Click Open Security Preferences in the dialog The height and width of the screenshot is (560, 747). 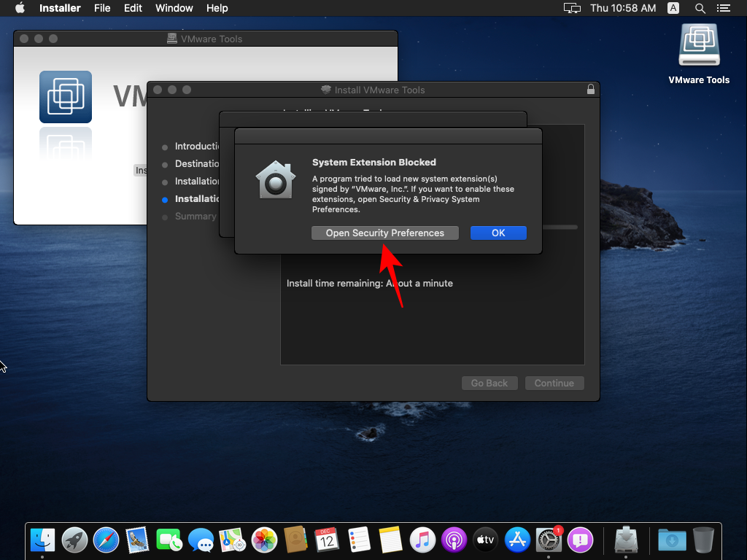tap(384, 233)
